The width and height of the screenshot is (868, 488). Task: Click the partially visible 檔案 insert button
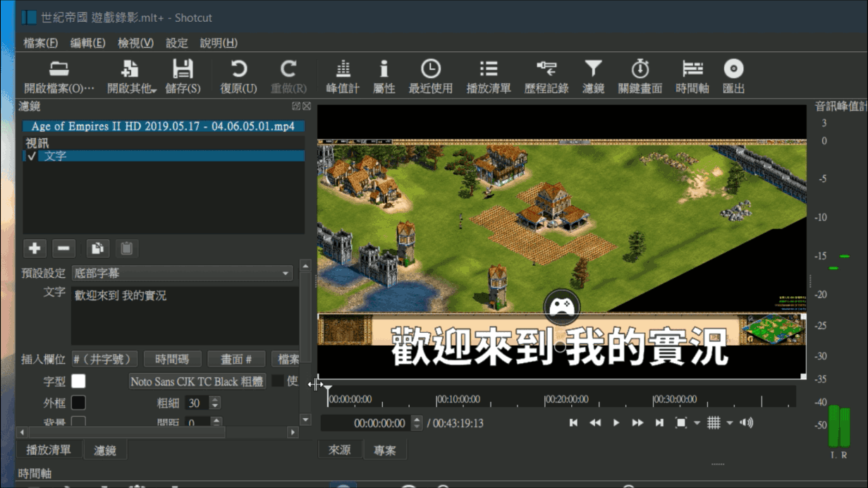pos(286,359)
